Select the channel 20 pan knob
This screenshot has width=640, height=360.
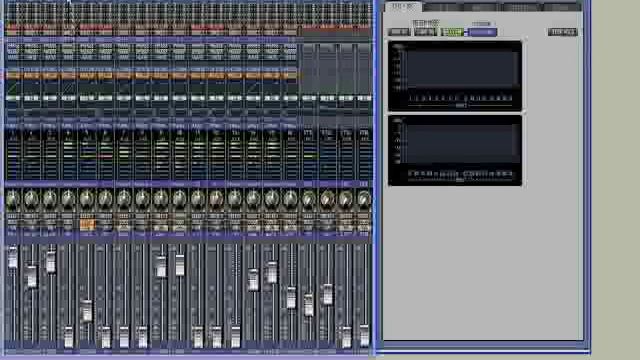tap(364, 199)
